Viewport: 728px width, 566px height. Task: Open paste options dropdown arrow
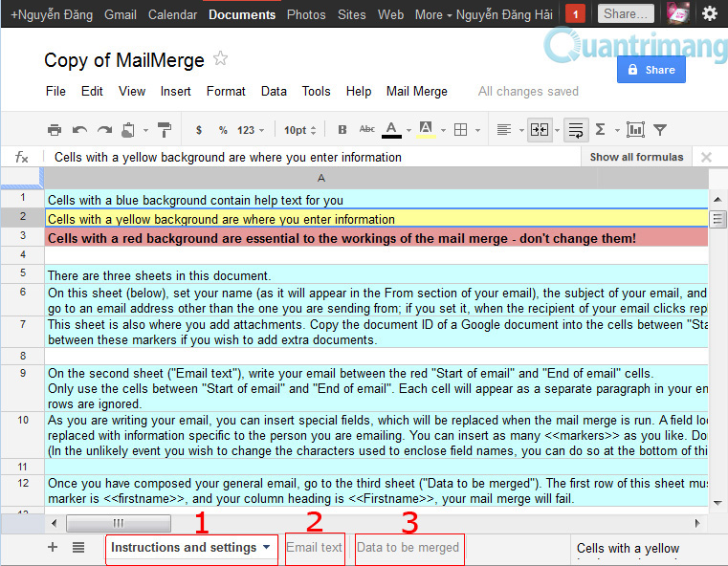145,130
